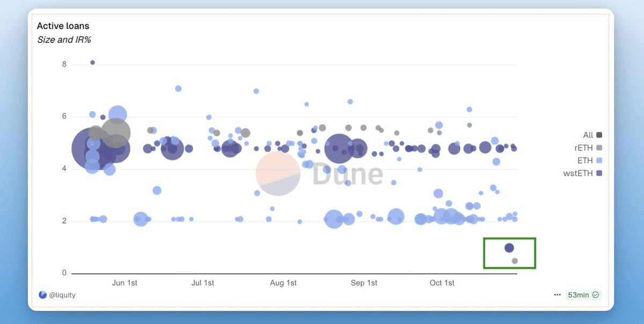The width and height of the screenshot is (644, 324).
Task: Open the Active loans chart title
Action: pyautogui.click(x=63, y=26)
